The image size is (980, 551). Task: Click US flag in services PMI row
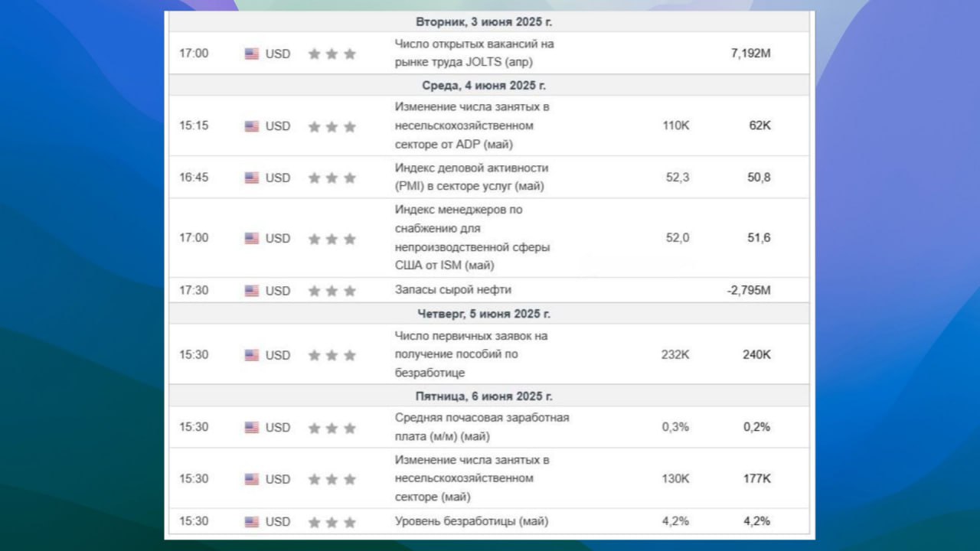click(x=252, y=178)
